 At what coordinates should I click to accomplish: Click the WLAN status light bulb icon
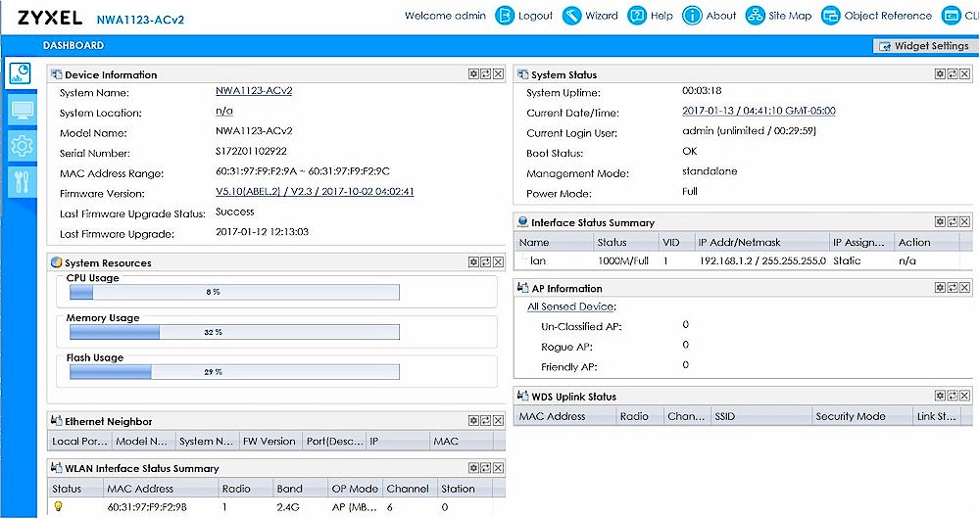click(x=58, y=506)
